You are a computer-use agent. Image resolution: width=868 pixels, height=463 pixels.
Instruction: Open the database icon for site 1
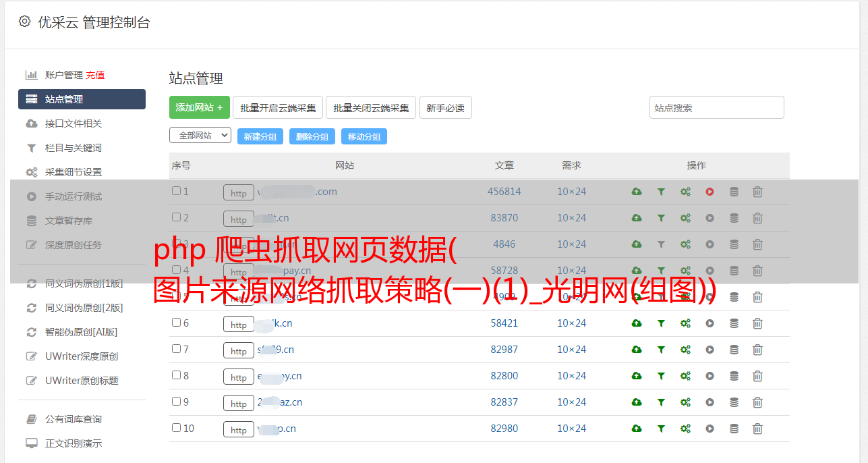(x=734, y=192)
